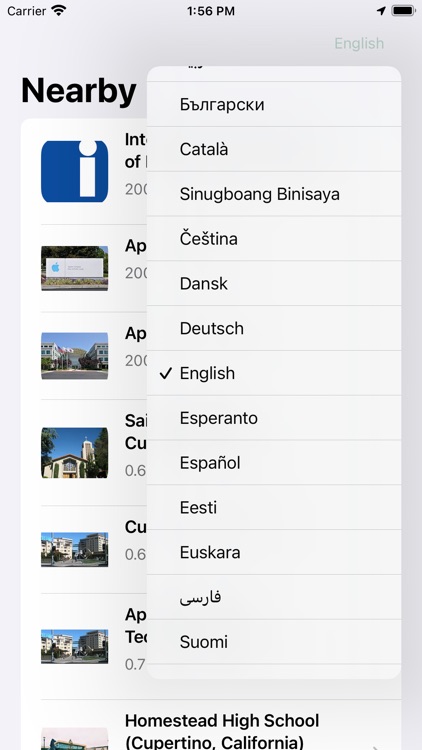Open the Apple sign photo thumbnail

(75, 268)
